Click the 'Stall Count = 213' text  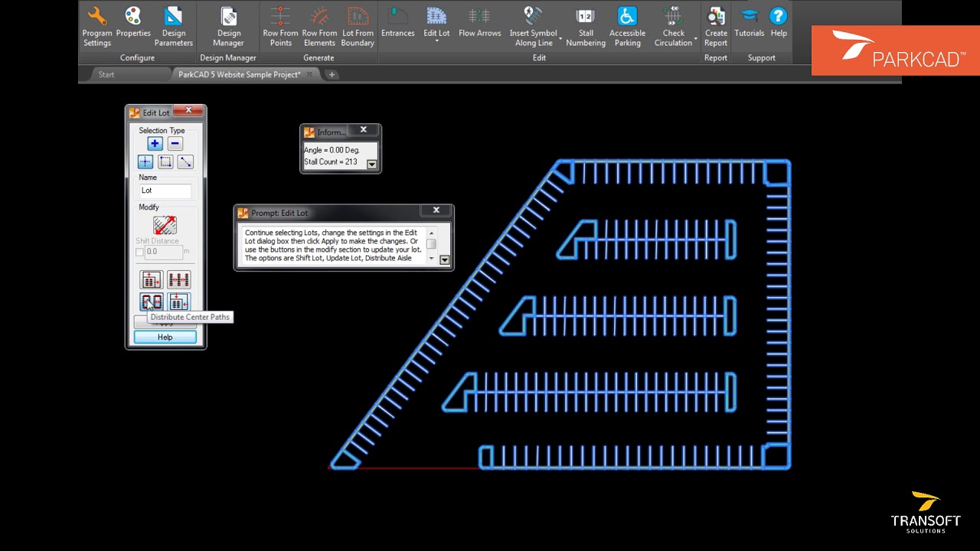pyautogui.click(x=331, y=162)
